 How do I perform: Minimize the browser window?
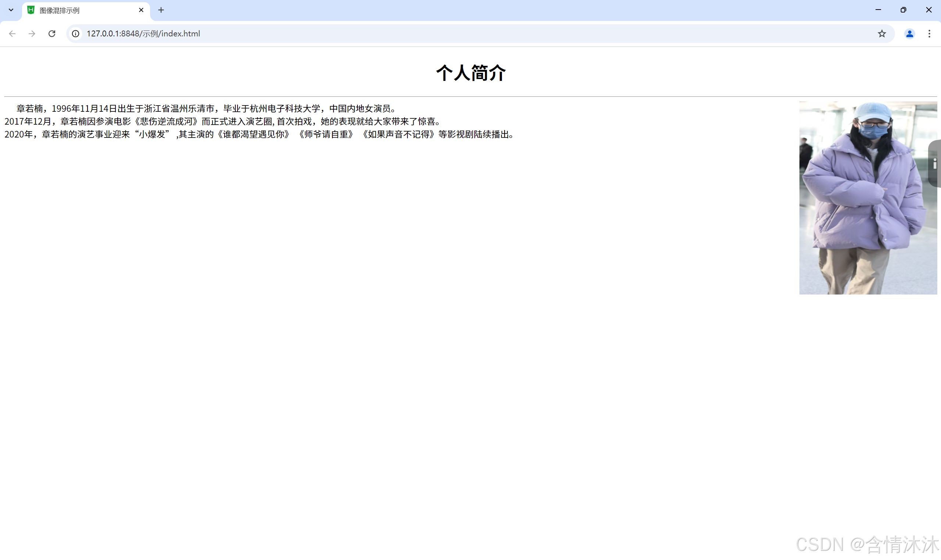[878, 10]
